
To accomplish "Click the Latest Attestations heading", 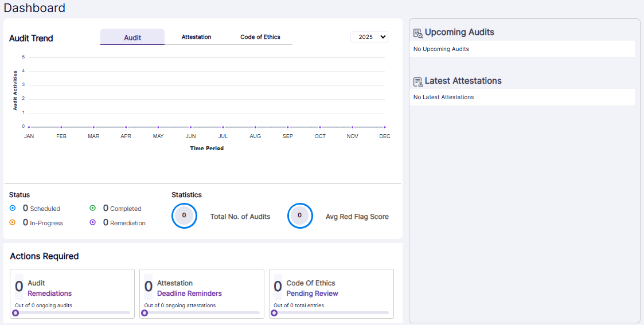I will tap(463, 81).
